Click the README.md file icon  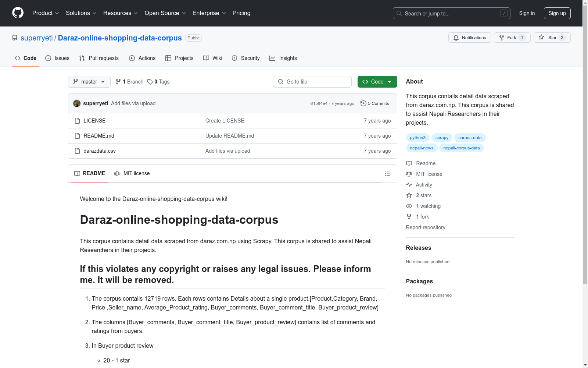point(77,136)
